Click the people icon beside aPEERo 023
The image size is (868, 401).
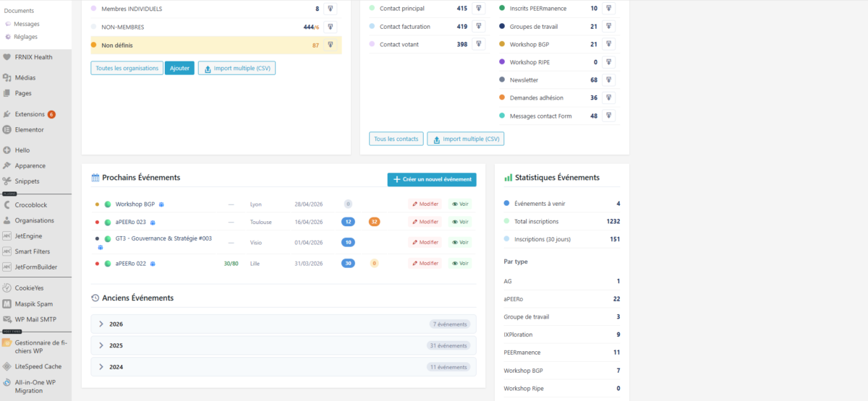[x=153, y=223]
